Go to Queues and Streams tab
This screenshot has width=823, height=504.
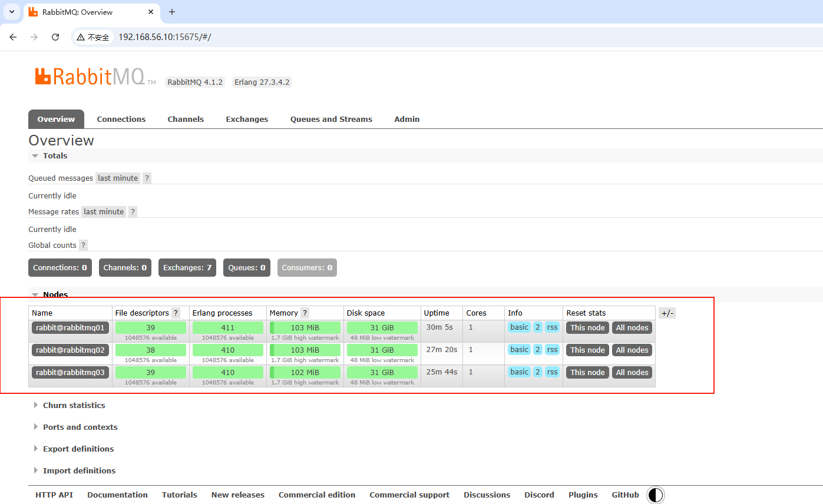point(331,119)
